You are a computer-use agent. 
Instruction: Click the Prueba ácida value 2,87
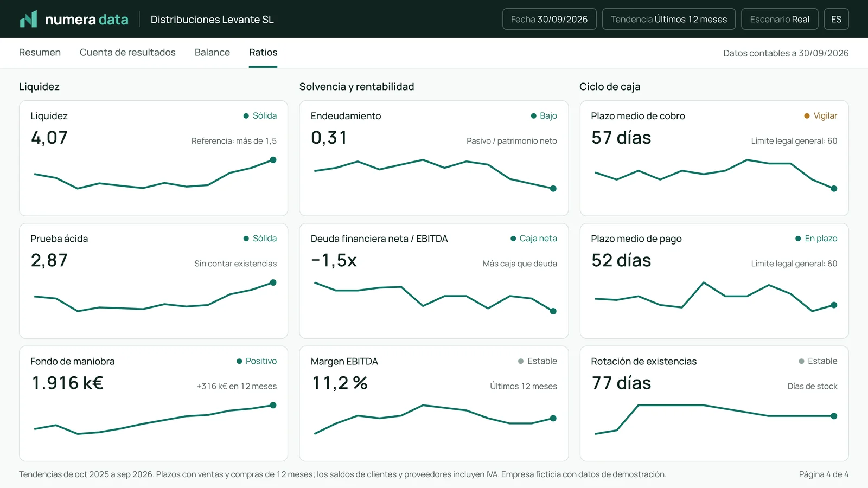[49, 260]
